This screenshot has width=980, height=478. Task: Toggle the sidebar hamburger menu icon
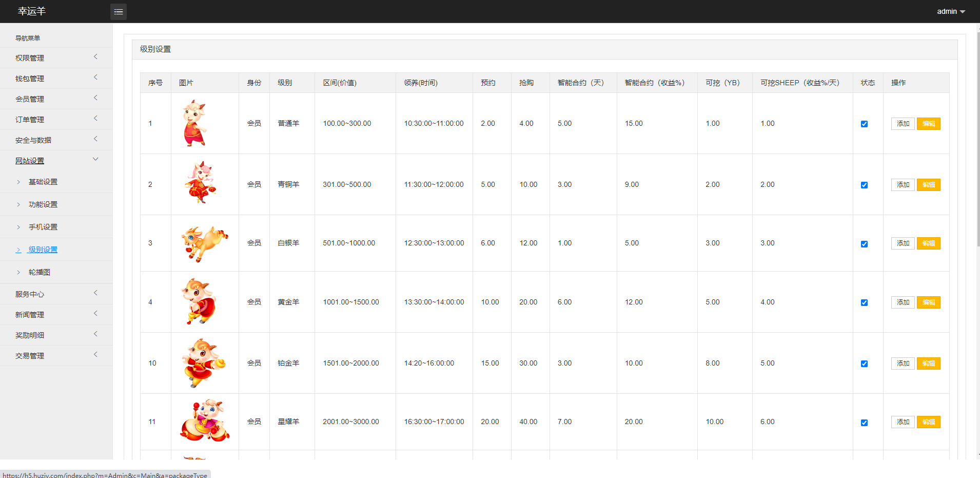[x=119, y=11]
